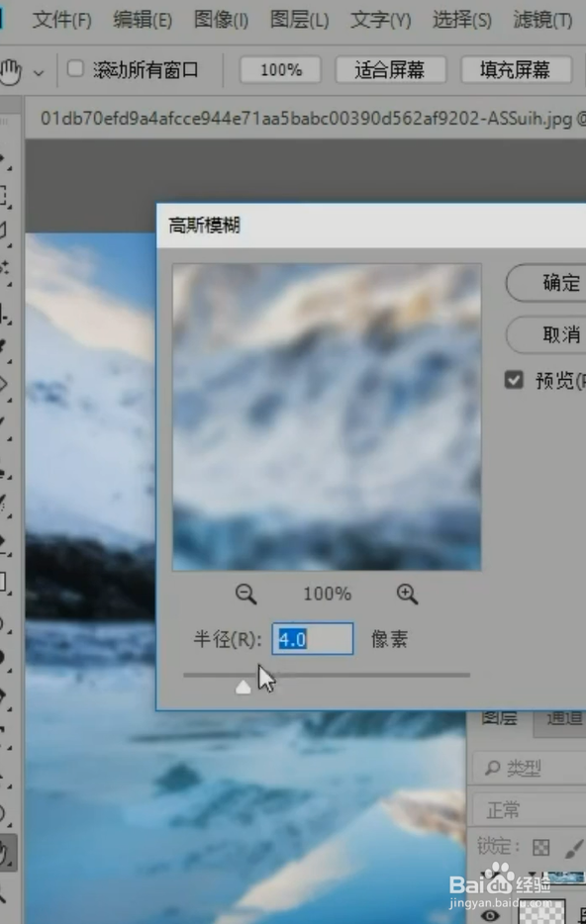The width and height of the screenshot is (586, 924).
Task: Open the 文字(Y) menu
Action: [380, 20]
